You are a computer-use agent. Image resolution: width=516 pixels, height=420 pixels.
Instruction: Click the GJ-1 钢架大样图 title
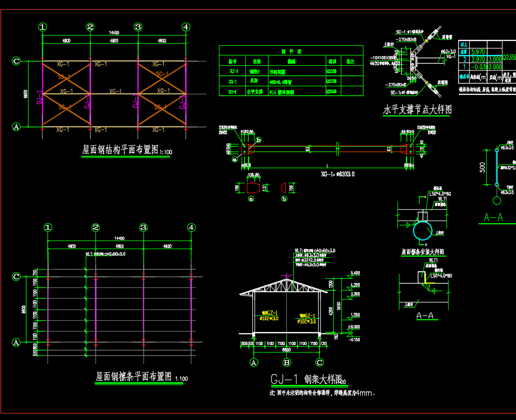306,379
